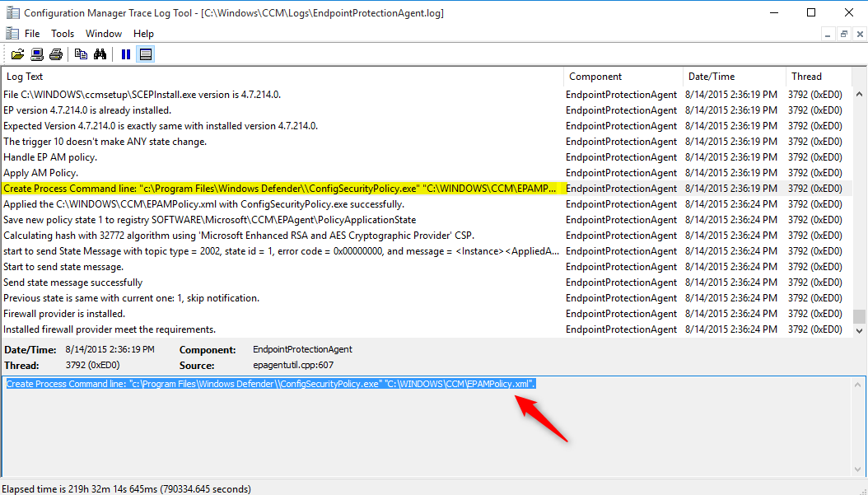Click the Date/Time column header
The width and height of the screenshot is (868, 495).
click(733, 77)
